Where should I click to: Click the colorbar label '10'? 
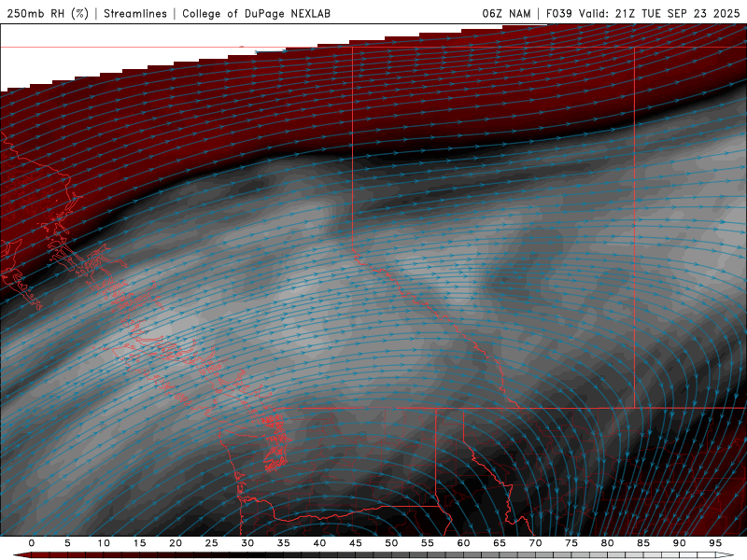coord(104,543)
